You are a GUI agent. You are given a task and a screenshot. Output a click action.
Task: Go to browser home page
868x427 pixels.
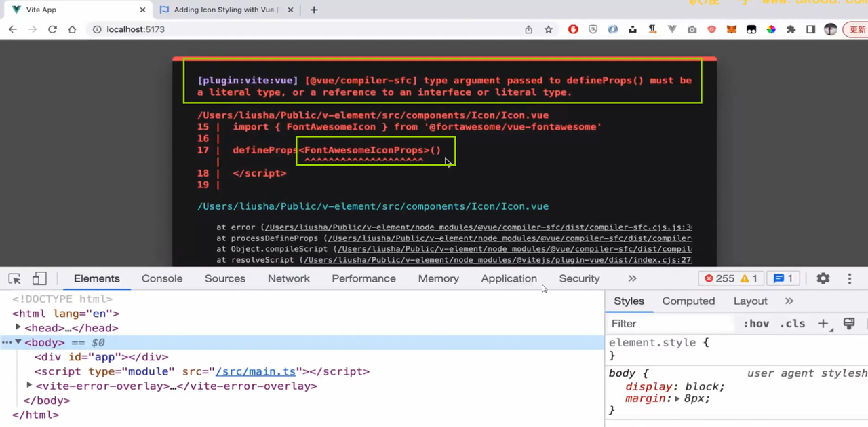coord(72,29)
